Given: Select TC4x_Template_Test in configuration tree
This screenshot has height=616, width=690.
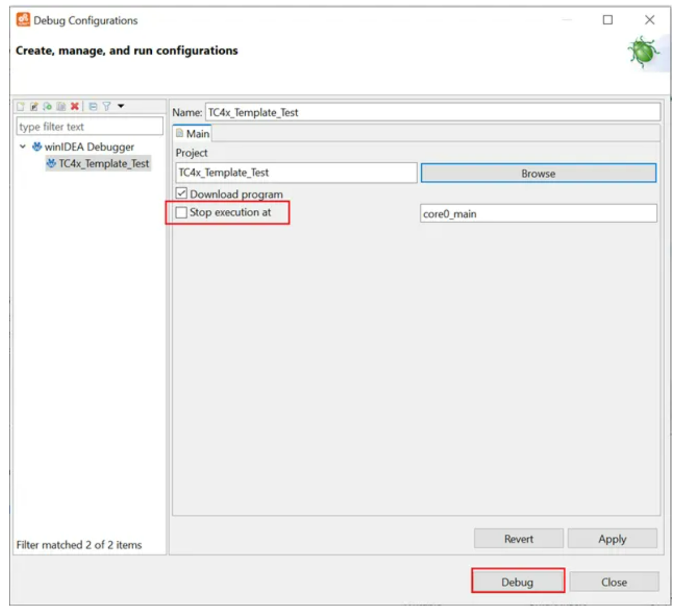Looking at the screenshot, I should pos(103,164).
